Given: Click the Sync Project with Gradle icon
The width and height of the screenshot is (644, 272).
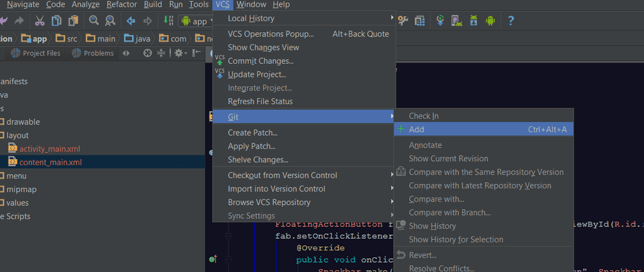Looking at the screenshot, I should (441, 21).
